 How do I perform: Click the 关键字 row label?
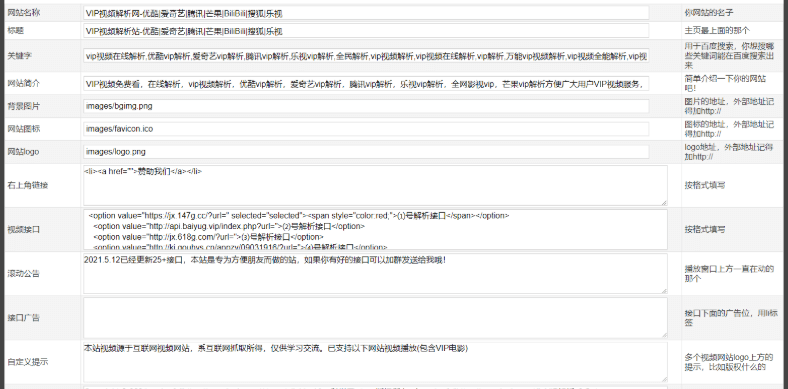20,56
